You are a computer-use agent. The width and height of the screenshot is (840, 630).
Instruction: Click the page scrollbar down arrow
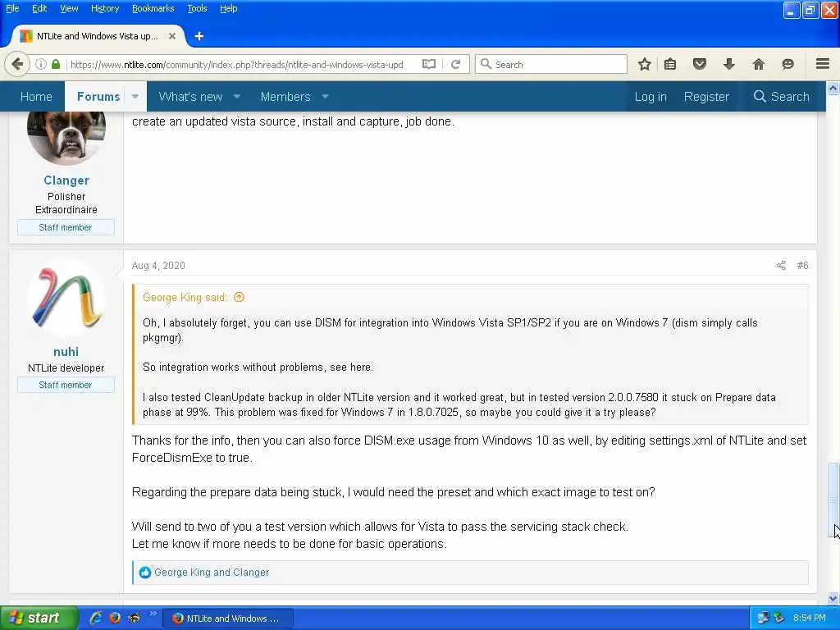tap(833, 598)
